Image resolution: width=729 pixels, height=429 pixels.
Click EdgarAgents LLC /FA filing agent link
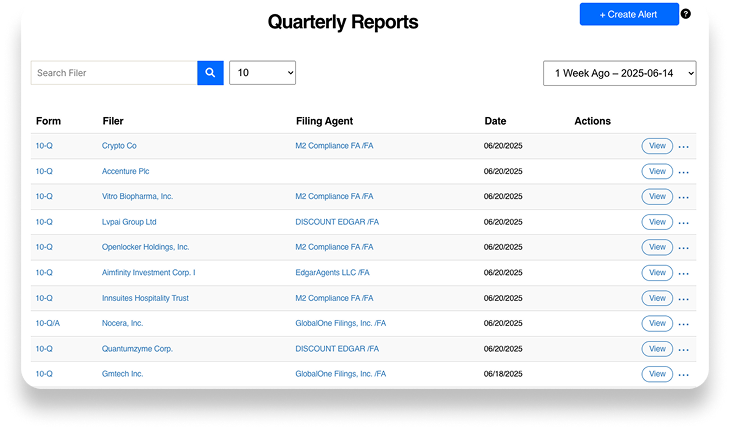[332, 272]
